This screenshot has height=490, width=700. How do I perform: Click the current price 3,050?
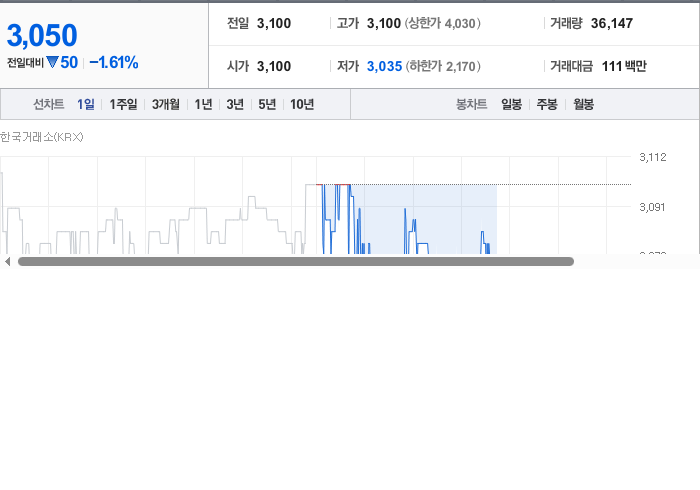[42, 35]
